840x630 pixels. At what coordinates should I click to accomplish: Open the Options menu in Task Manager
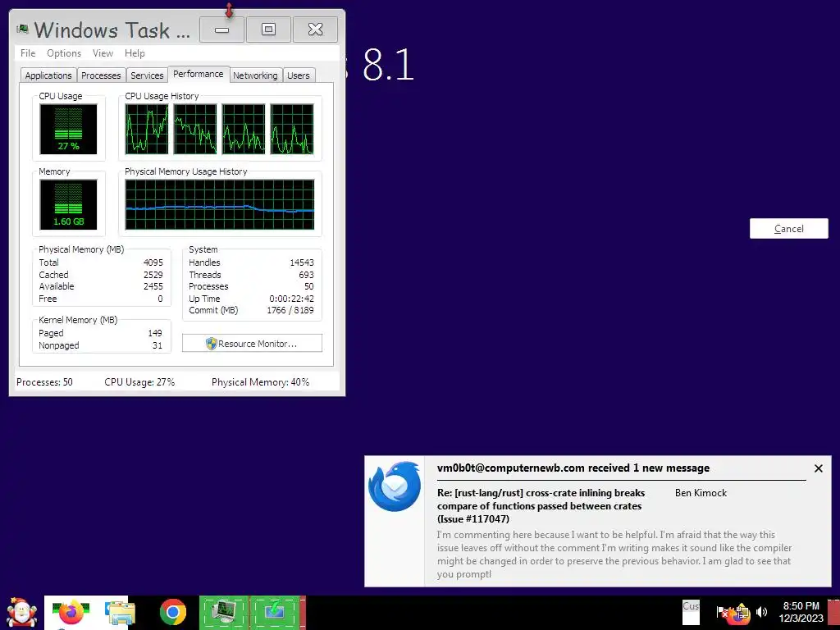[64, 53]
